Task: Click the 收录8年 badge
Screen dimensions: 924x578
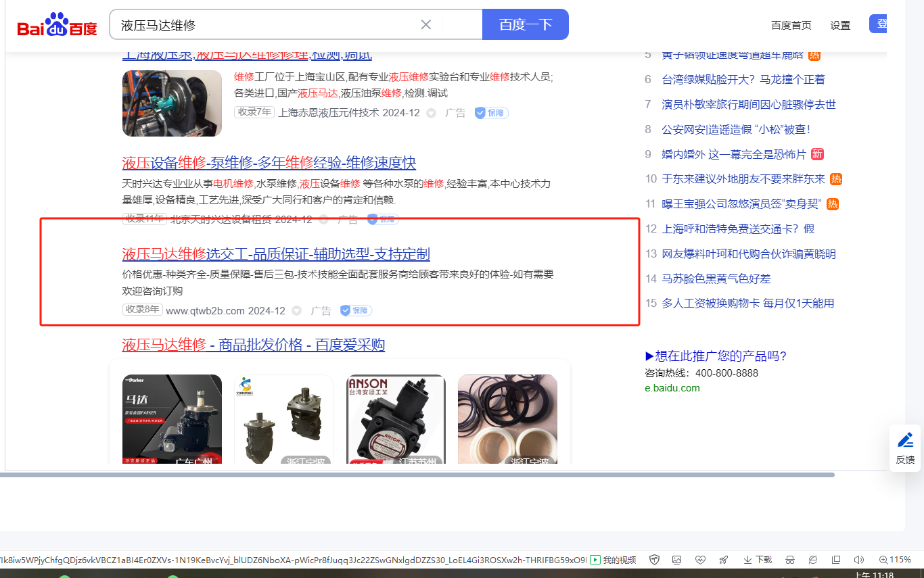Action: (x=143, y=310)
